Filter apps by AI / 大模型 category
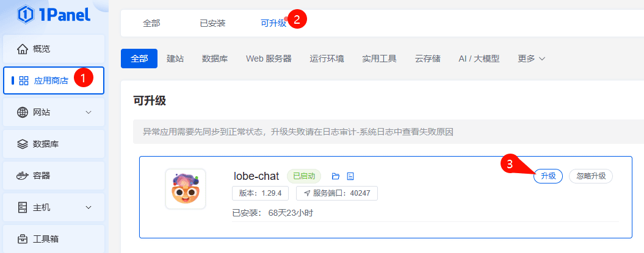 479,59
